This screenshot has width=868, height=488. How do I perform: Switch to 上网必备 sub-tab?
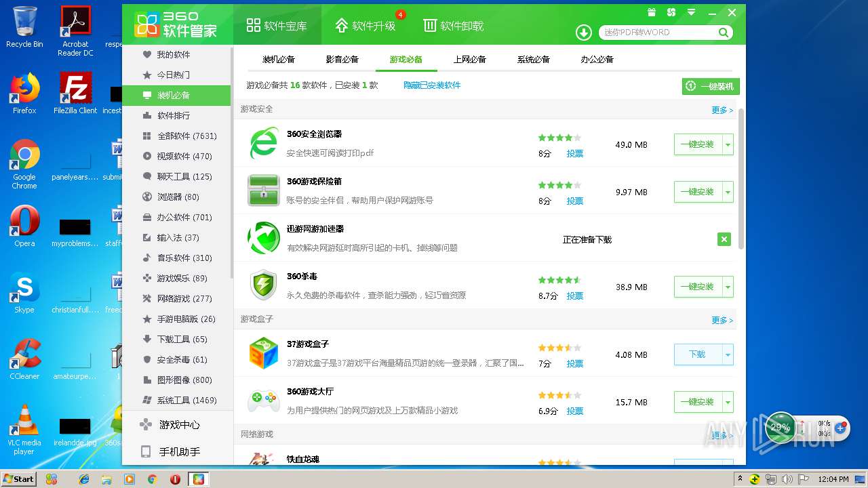[470, 60]
